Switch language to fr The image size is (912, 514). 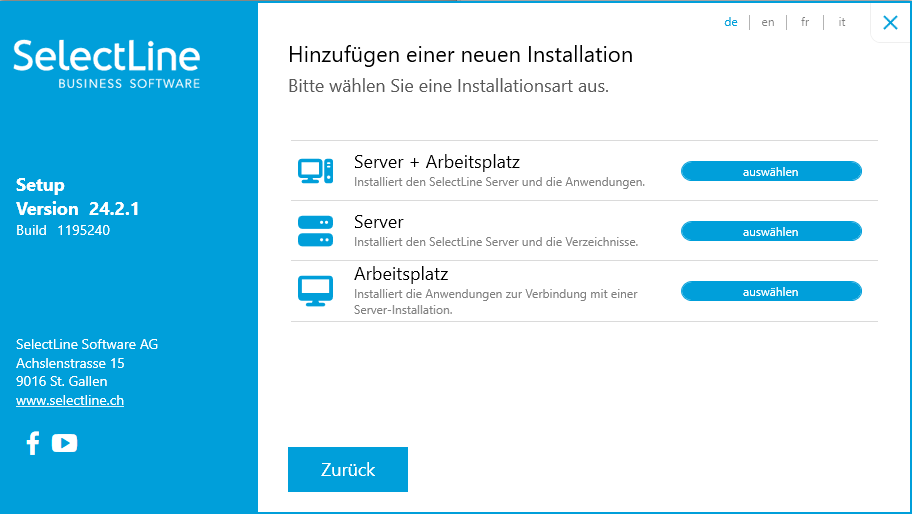(x=805, y=22)
